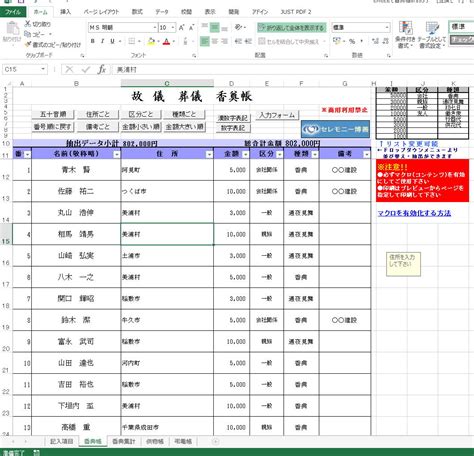Click the increase font size icon
The height and width of the screenshot is (456, 474).
pos(182,27)
